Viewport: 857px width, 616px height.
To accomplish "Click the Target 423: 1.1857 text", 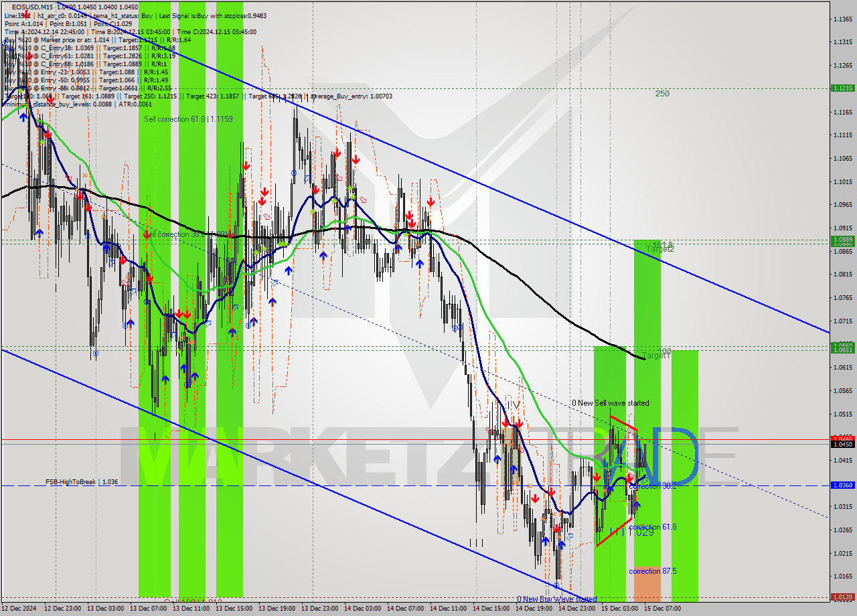I will (x=214, y=96).
